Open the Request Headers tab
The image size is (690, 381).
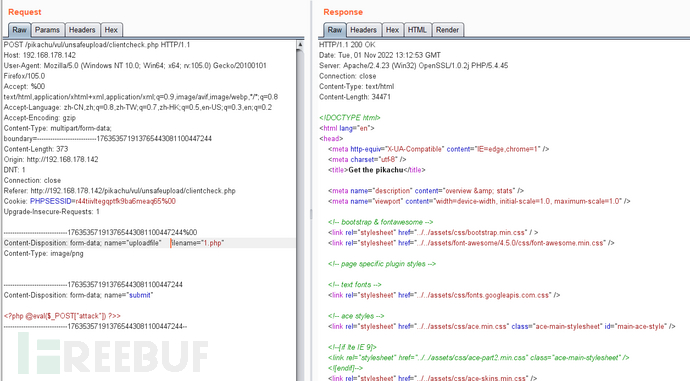82,30
